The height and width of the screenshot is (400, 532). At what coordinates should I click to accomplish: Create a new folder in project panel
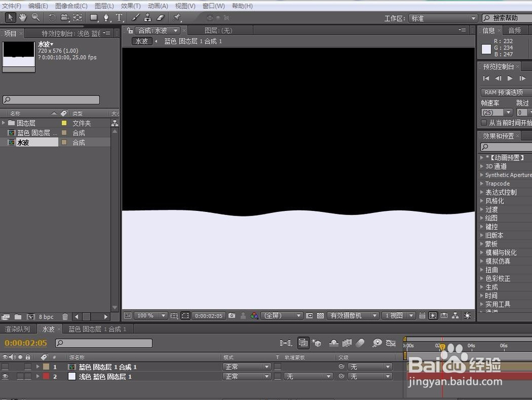pyautogui.click(x=18, y=316)
